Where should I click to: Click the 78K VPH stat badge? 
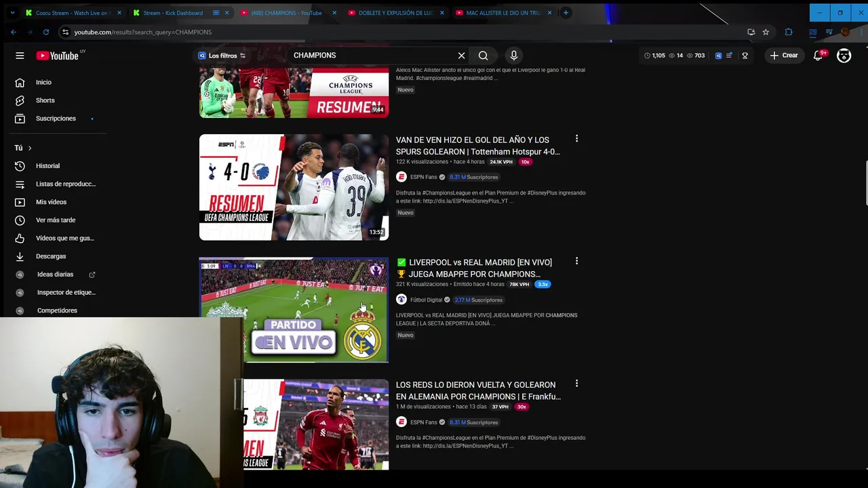519,285
